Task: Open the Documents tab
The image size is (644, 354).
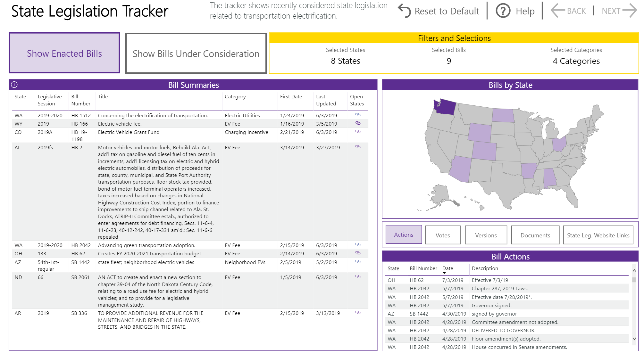Action: (x=535, y=235)
